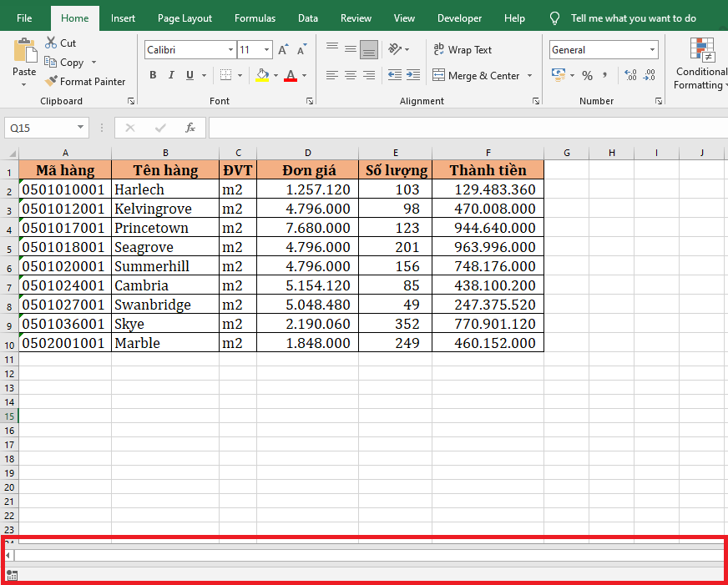Open the Page Layout tab
Image resolution: width=728 pixels, height=585 pixels.
tap(185, 18)
